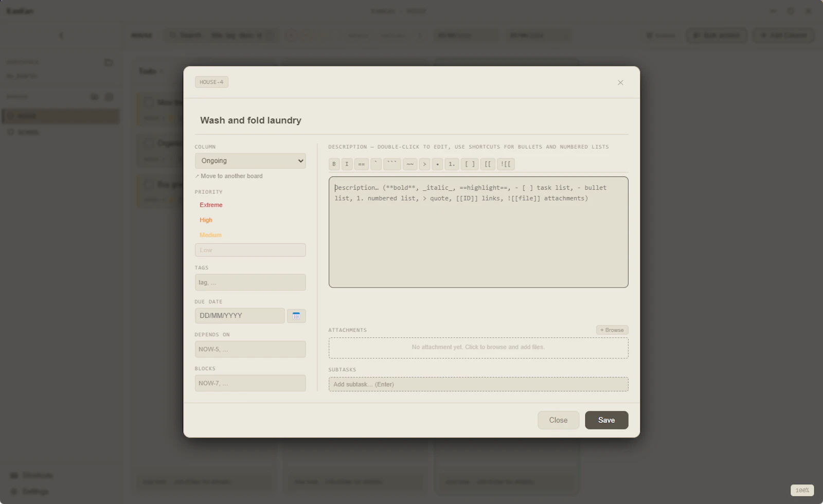Insert a quote with the > button

pos(424,164)
